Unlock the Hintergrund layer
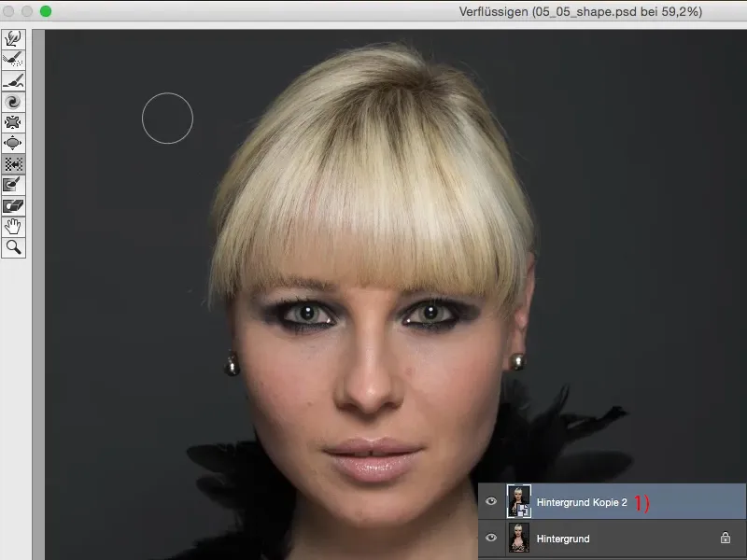The image size is (747, 560). 726,539
